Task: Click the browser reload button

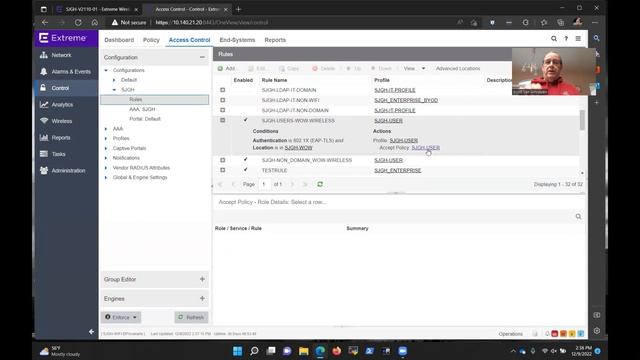Action: click(78, 22)
